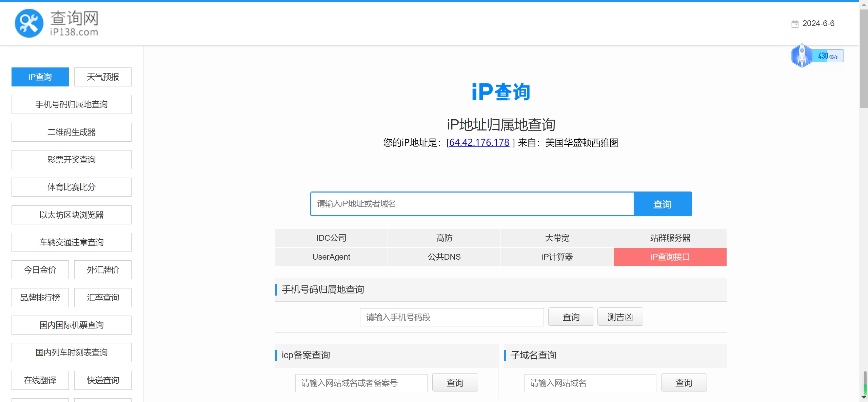The height and width of the screenshot is (402, 868).
Task: Focus the icp备案 domain input field
Action: (x=361, y=383)
